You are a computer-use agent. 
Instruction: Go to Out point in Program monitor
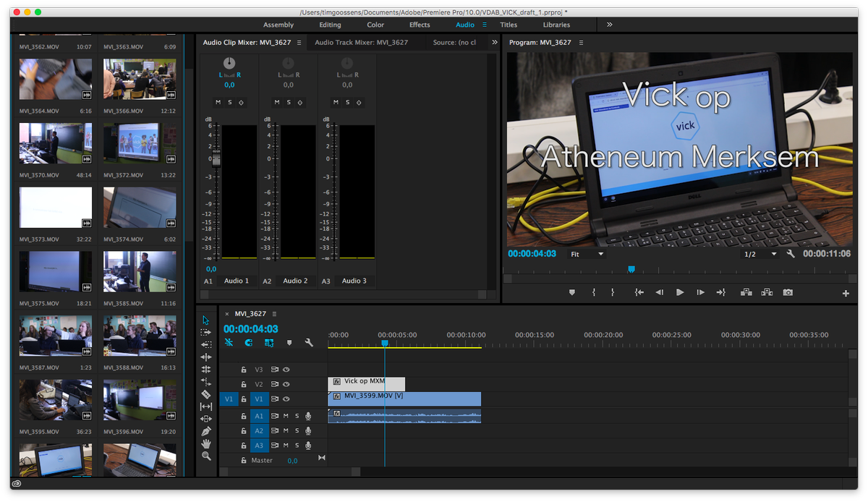(x=720, y=292)
